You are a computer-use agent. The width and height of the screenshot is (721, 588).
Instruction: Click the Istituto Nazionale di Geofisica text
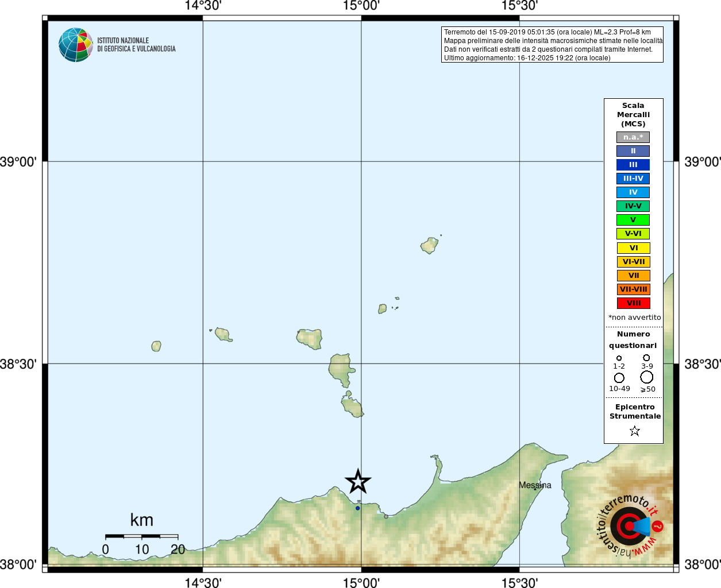pos(136,45)
